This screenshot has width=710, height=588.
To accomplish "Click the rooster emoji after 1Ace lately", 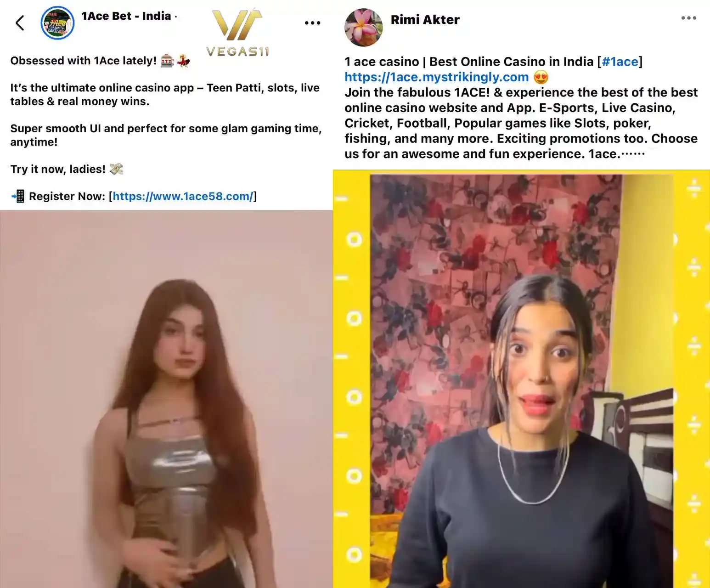I will 184,61.
